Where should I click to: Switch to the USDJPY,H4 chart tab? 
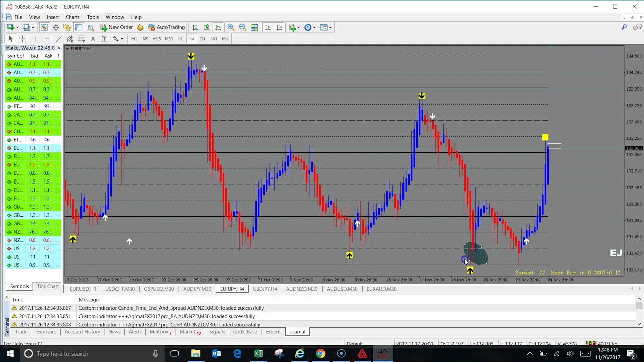(x=265, y=289)
